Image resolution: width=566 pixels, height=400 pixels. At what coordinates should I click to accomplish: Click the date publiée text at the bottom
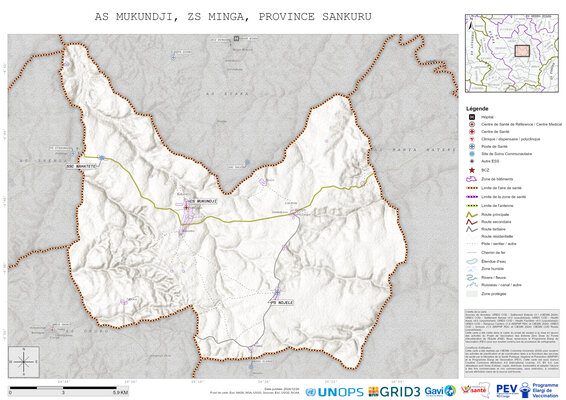[282, 389]
